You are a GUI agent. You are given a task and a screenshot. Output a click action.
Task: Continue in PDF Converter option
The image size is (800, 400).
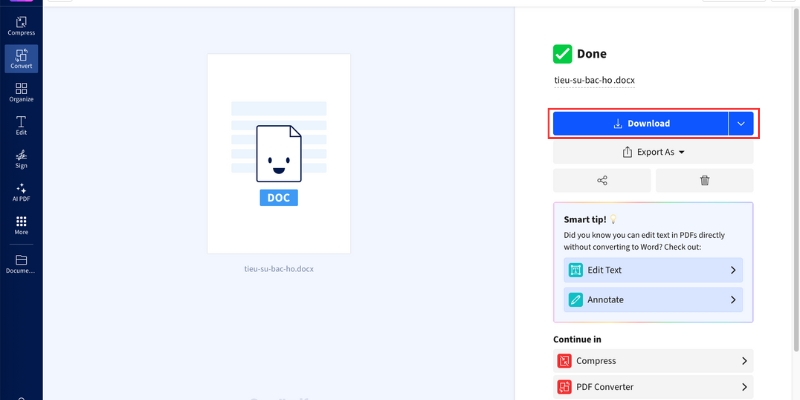[652, 387]
